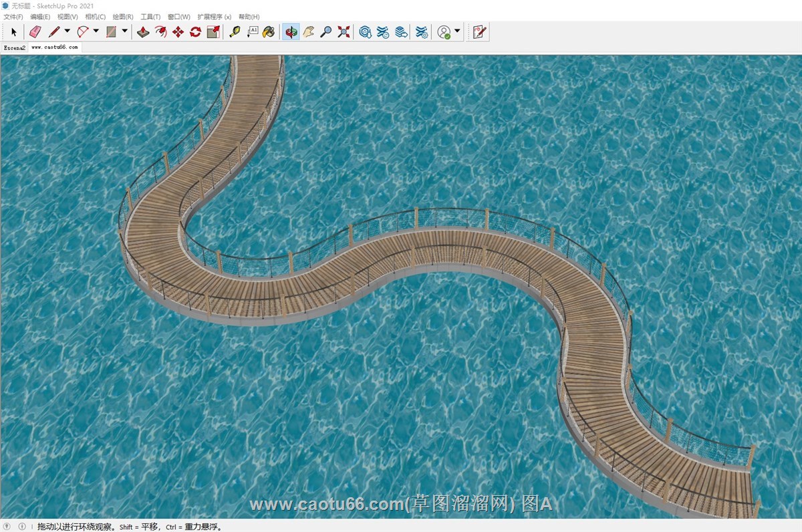Click the Tape Measure tool
This screenshot has width=802, height=532.
point(235,31)
